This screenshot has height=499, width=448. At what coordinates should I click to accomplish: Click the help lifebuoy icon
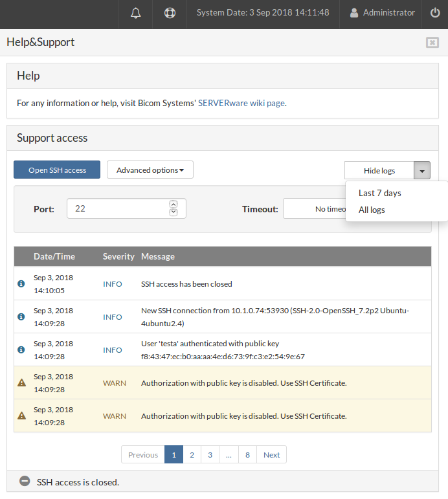click(x=170, y=13)
